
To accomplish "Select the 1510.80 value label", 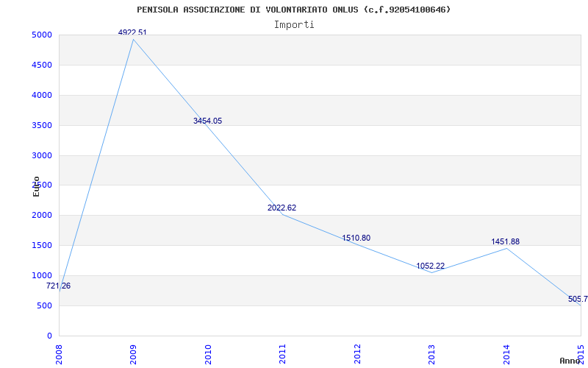I will pyautogui.click(x=356, y=238).
